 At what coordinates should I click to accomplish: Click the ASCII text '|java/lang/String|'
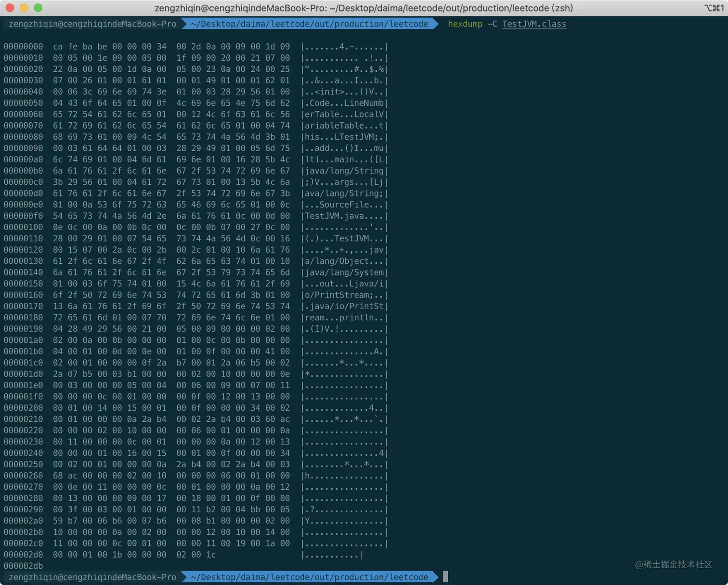(344, 170)
